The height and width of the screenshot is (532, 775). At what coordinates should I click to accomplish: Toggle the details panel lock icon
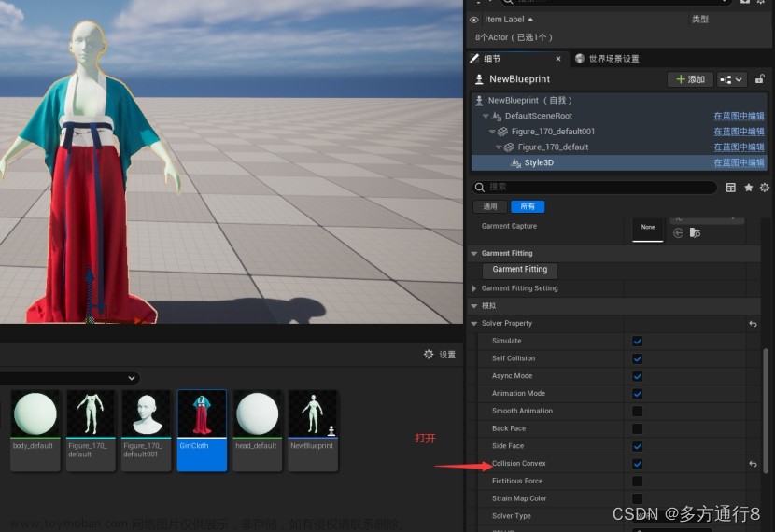pyautogui.click(x=760, y=79)
